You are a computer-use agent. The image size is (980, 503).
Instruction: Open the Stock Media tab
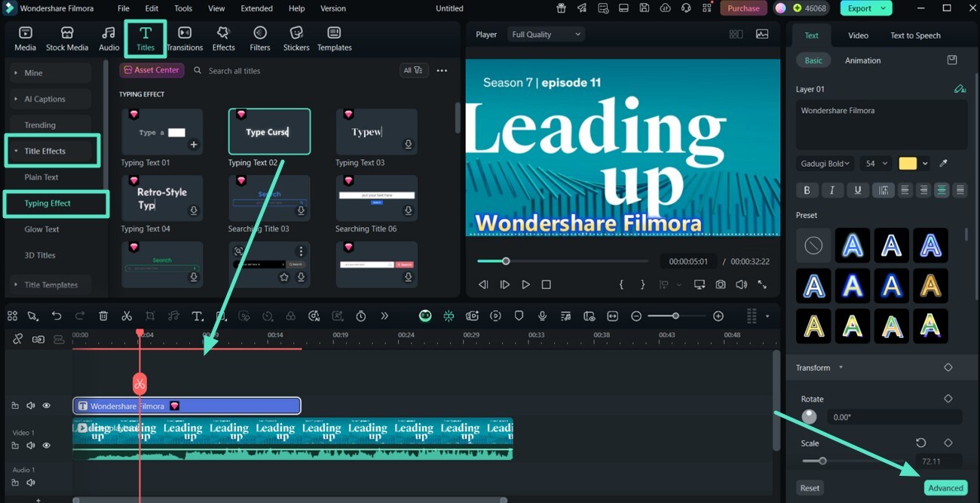coord(67,38)
